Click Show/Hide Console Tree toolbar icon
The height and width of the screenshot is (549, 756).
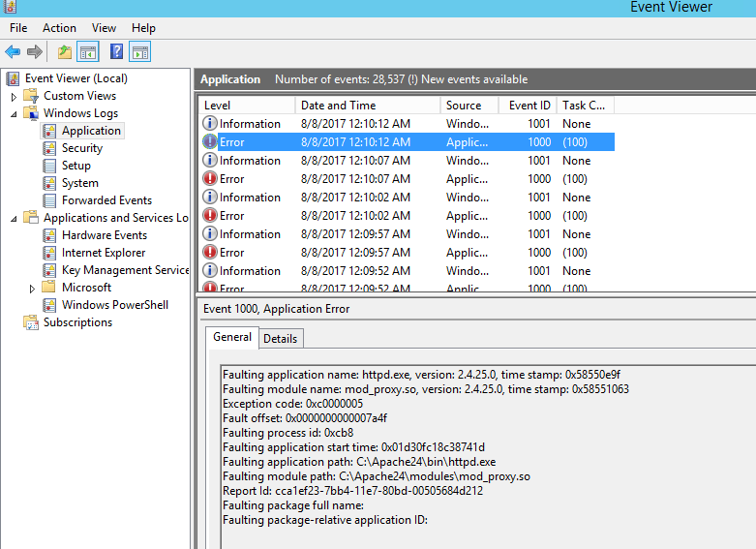point(88,52)
